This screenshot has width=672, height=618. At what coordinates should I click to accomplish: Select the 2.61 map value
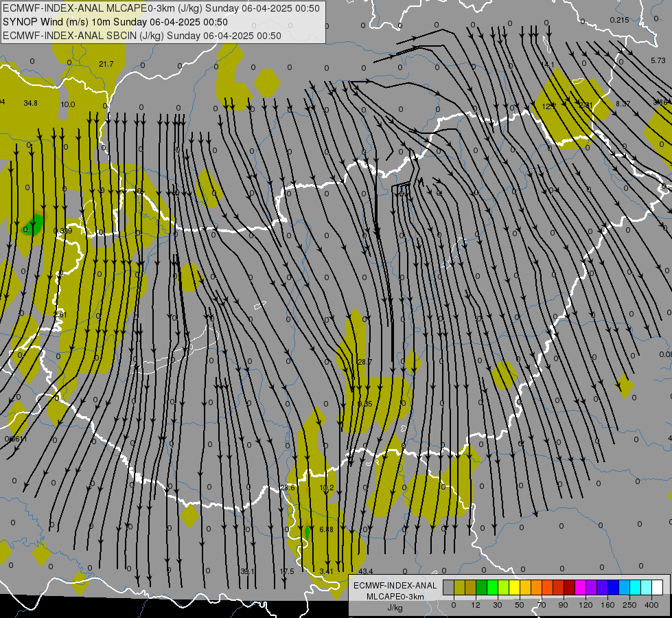pyautogui.click(x=60, y=314)
